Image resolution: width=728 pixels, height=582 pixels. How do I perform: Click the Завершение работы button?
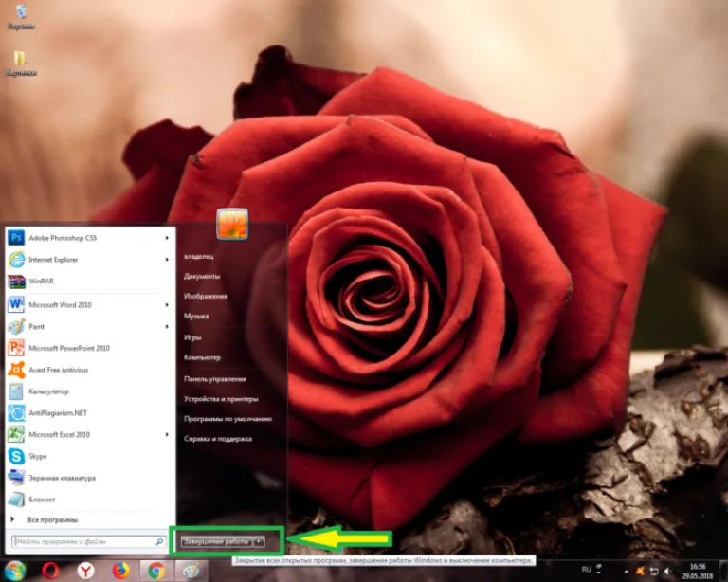[217, 541]
